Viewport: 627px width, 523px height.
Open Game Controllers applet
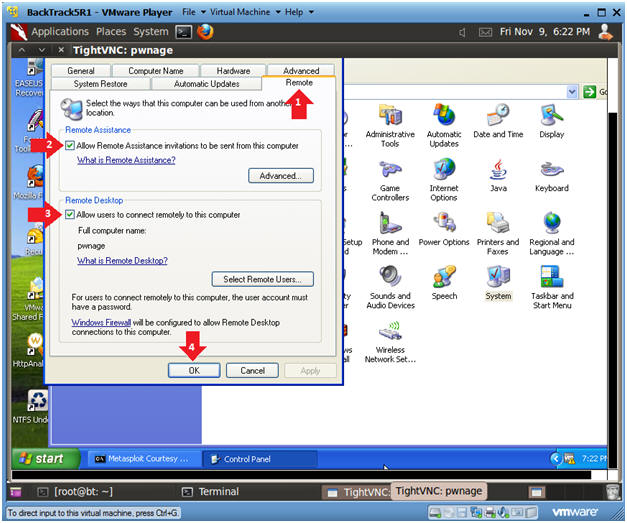(x=390, y=180)
